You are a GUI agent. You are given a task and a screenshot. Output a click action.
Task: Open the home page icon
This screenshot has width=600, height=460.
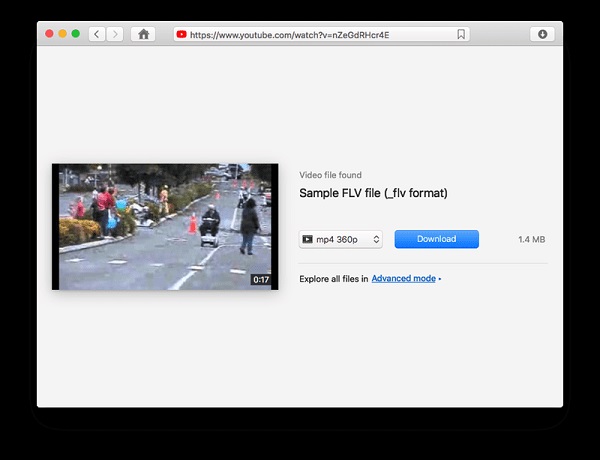point(143,34)
